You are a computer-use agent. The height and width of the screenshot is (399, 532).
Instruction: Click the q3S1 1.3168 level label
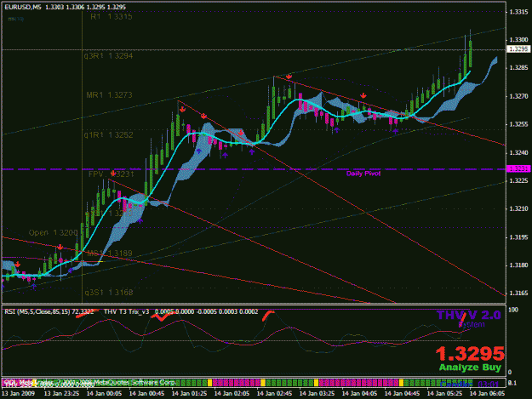[x=109, y=292]
